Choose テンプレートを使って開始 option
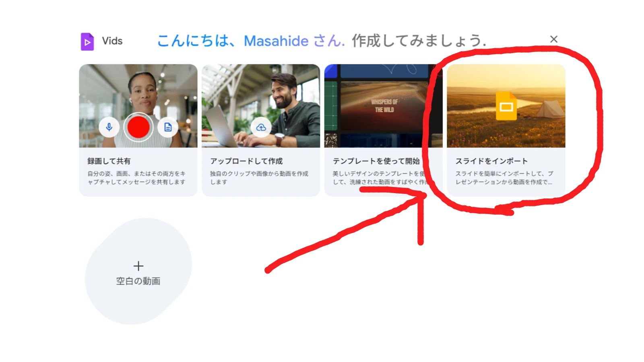The image size is (644, 362). 376,161
